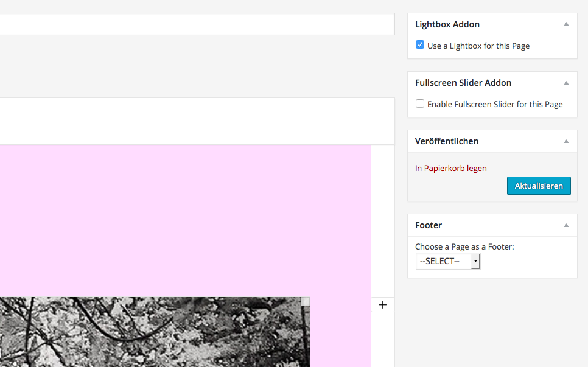Click the Fullscreen Slider Addon heading

[463, 83]
